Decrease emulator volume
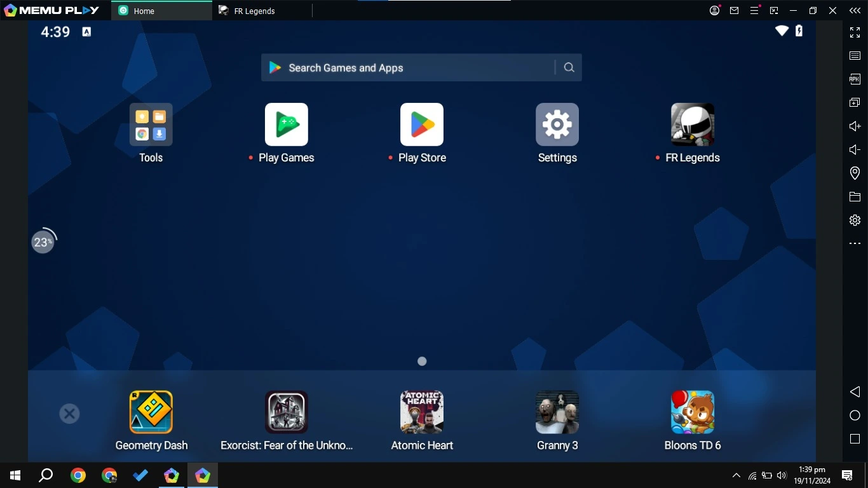 click(855, 150)
